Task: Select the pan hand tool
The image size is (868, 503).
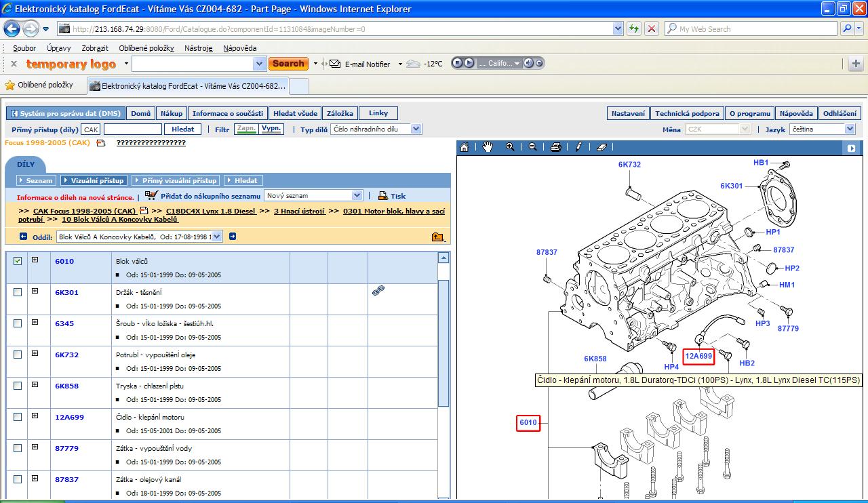Action: (x=488, y=147)
